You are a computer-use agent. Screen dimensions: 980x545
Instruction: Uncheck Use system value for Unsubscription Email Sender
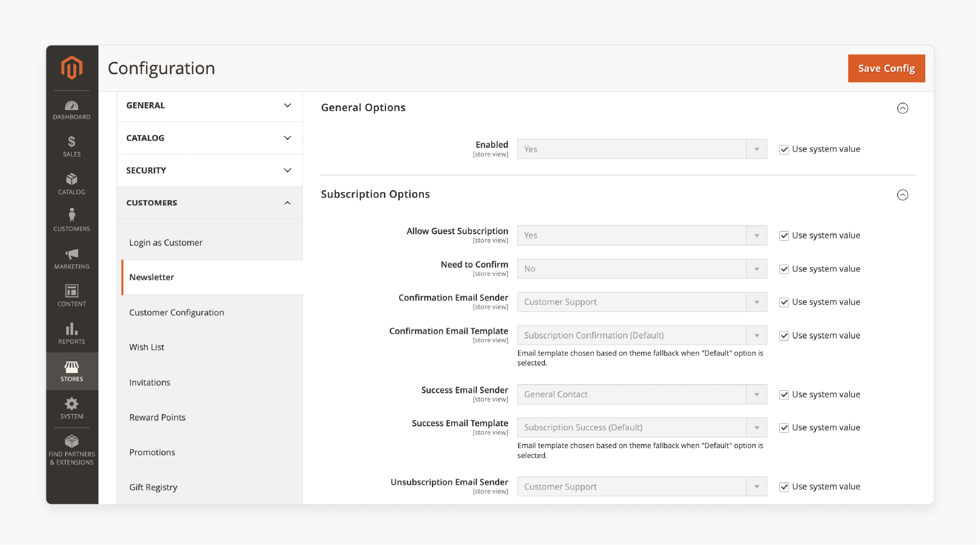coord(784,487)
